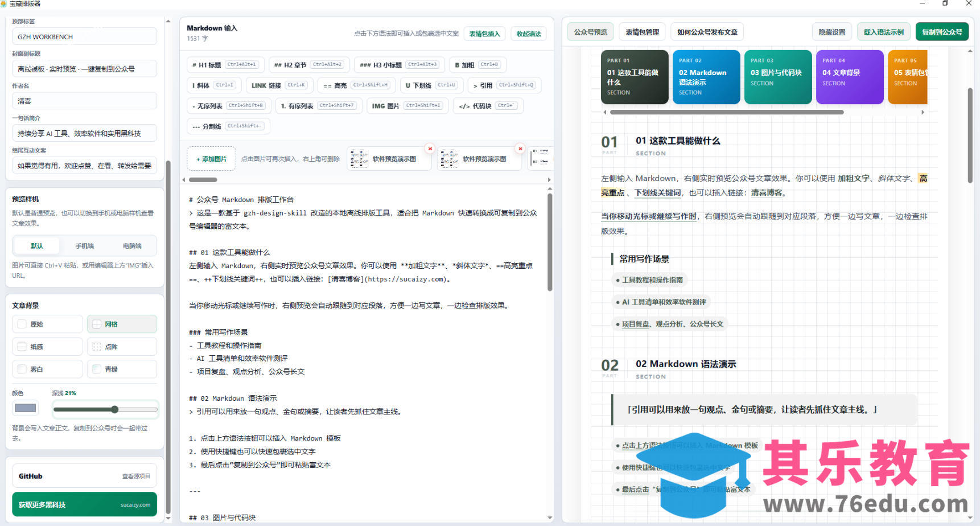Select 网格 article background
Screen dimensions: 980x526
122,324
